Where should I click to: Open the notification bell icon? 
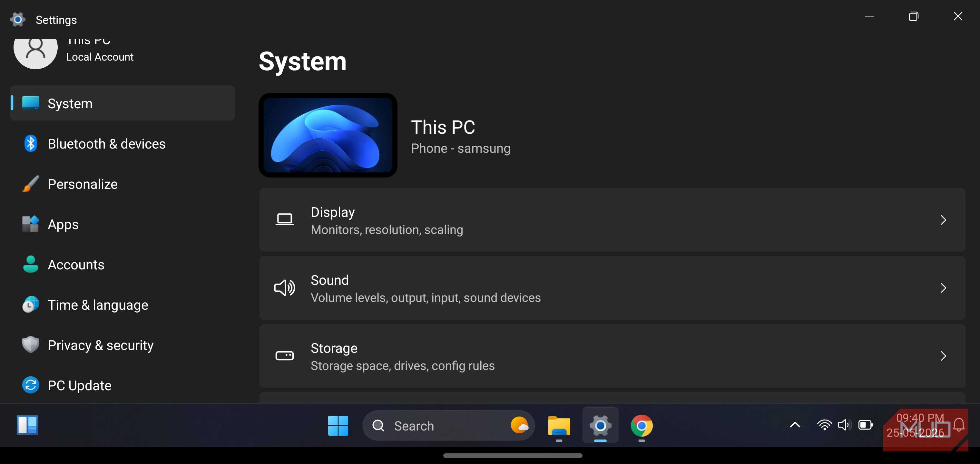tap(959, 425)
